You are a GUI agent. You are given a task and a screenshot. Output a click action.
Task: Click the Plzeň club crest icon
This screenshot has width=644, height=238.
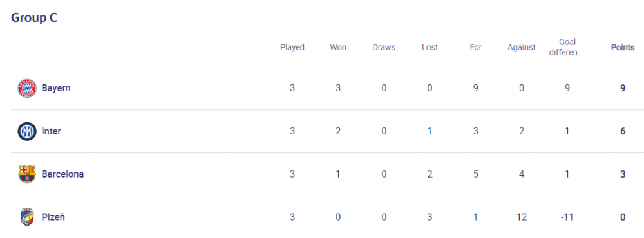tap(27, 217)
